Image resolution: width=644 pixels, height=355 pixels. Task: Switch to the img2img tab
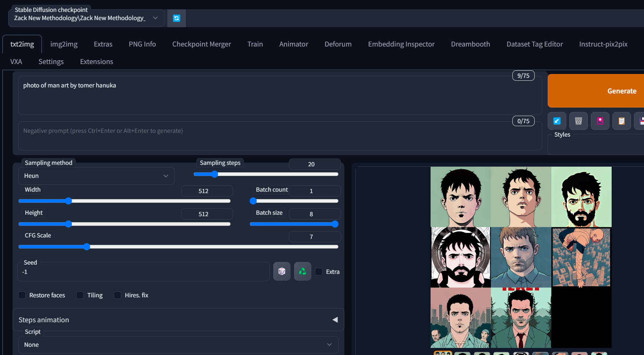64,44
